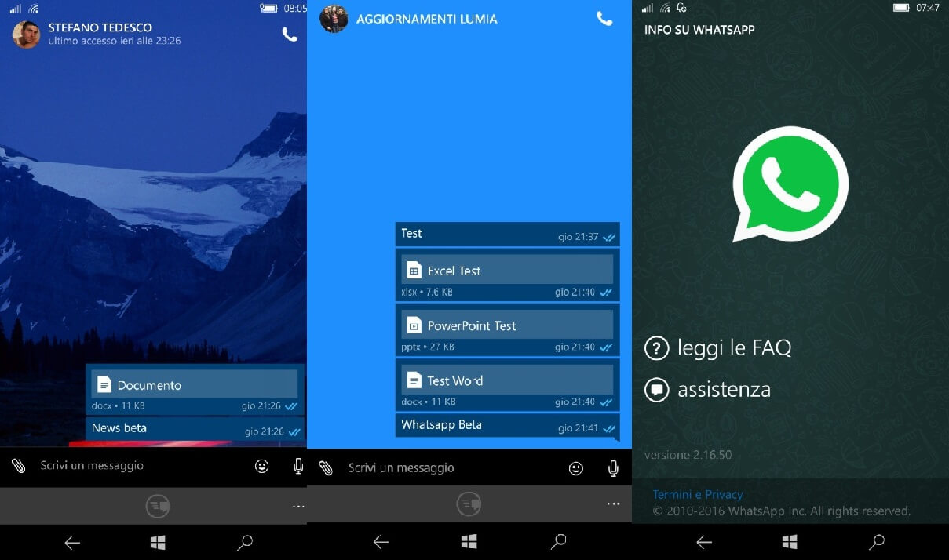Screen dimensions: 949x560
Task: Tap search button below Stefano Tedesco chat
Action: 245,542
